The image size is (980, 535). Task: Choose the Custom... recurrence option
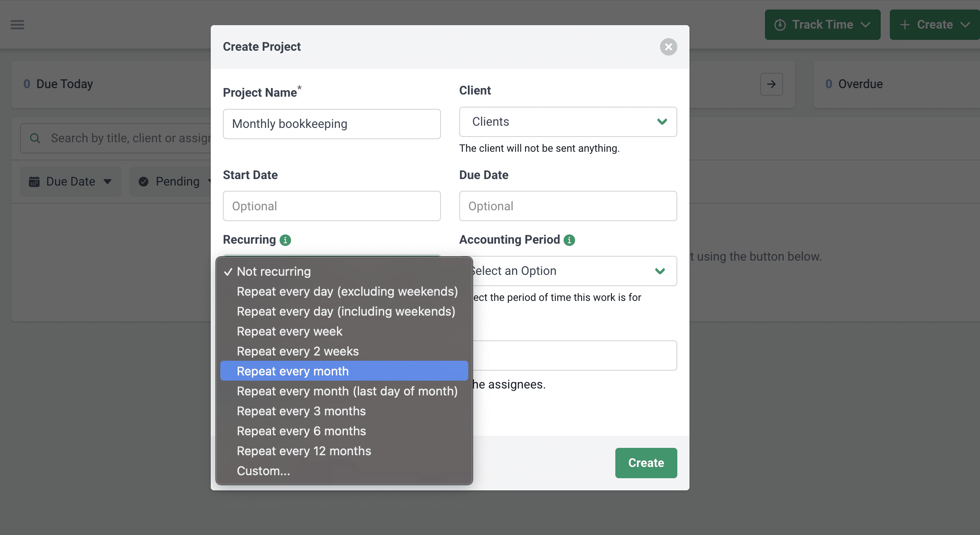pos(344,471)
